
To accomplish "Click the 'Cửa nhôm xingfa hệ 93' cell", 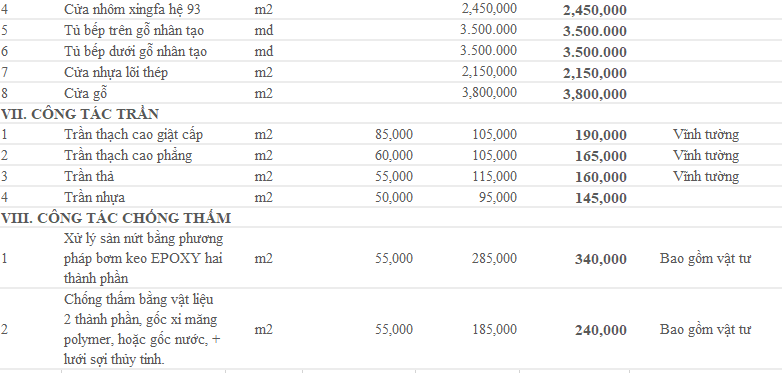I will pos(132,9).
